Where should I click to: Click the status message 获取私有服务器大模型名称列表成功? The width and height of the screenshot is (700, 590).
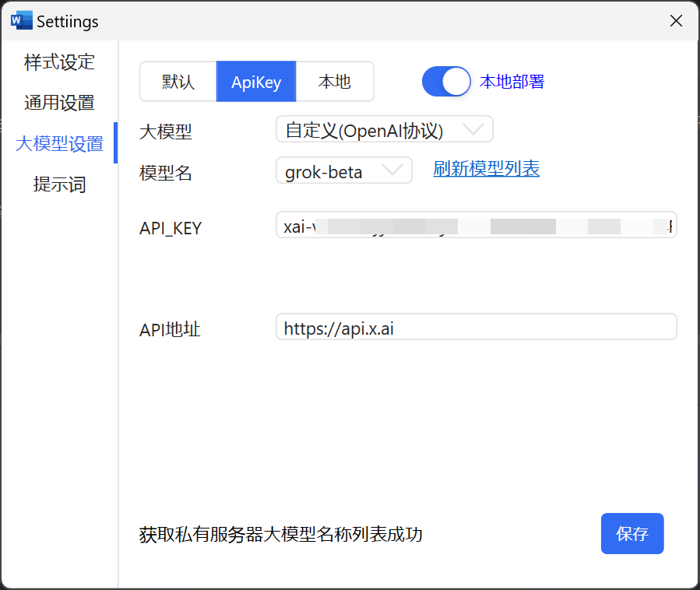(277, 535)
